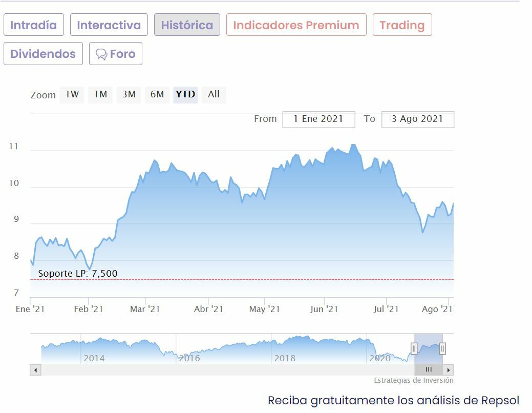Set zoom range to 1W
Image resolution: width=532 pixels, height=413 pixels.
pyautogui.click(x=72, y=94)
